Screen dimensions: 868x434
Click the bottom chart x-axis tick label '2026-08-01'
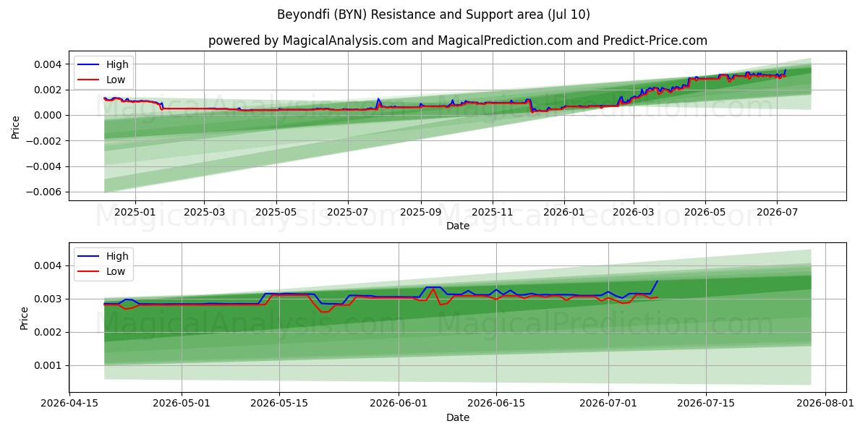pyautogui.click(x=824, y=404)
